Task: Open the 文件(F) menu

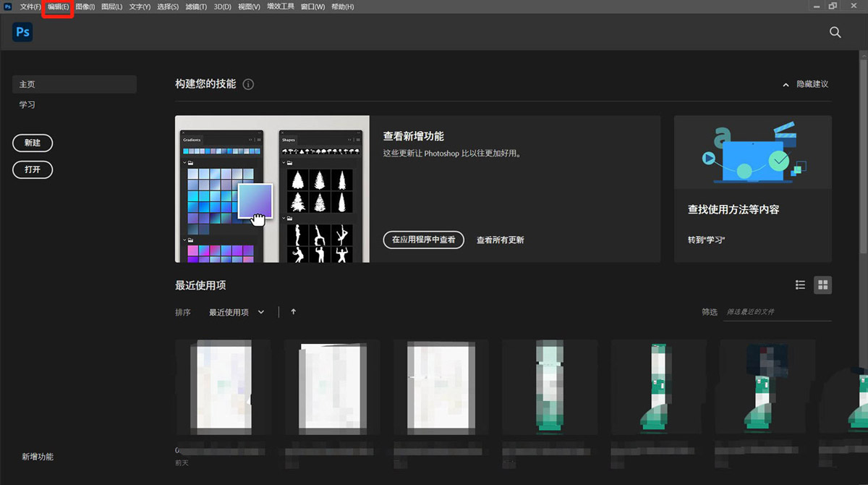Action: pos(30,7)
